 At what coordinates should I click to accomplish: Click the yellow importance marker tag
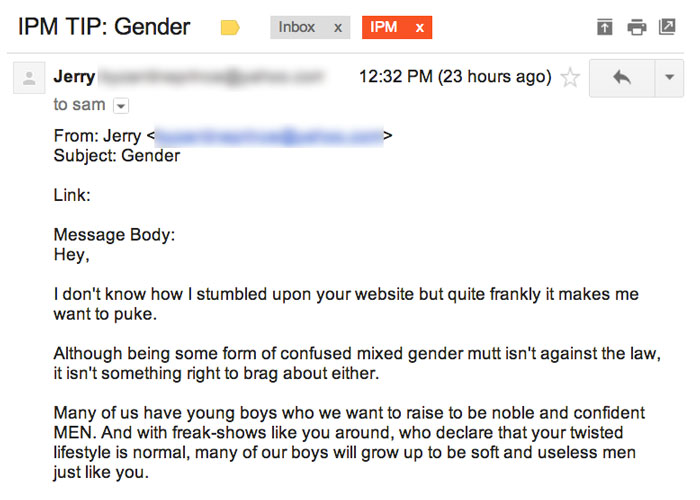tap(230, 28)
